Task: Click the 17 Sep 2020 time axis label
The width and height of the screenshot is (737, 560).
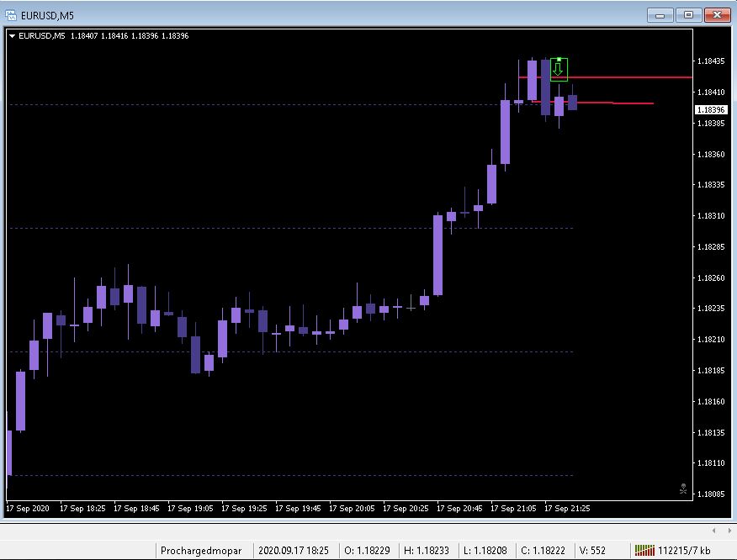Action: (x=27, y=509)
